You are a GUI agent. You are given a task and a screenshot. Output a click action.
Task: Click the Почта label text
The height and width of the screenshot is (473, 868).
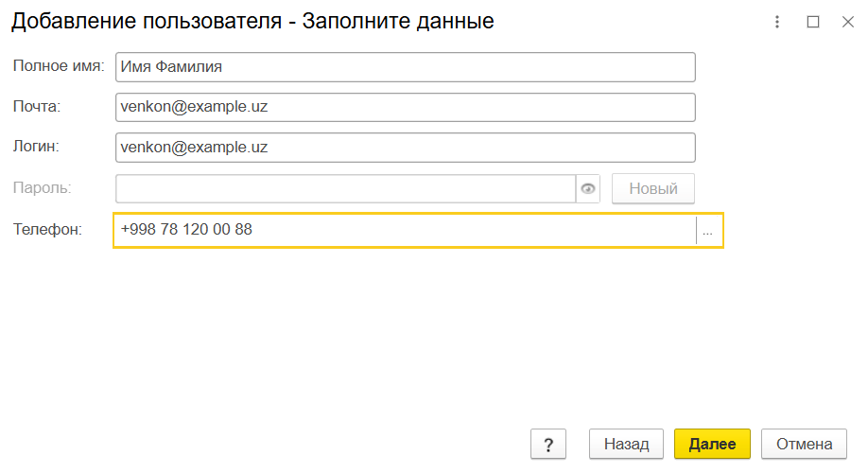tap(37, 107)
